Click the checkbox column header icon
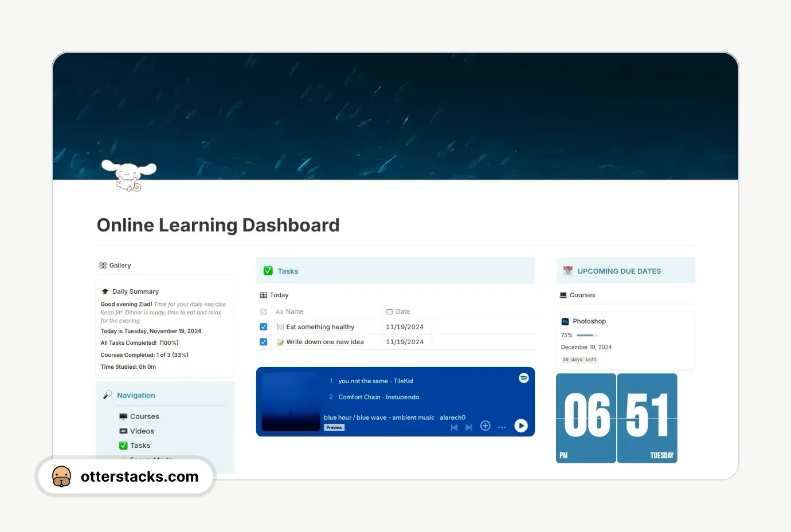791x532 pixels. [263, 312]
